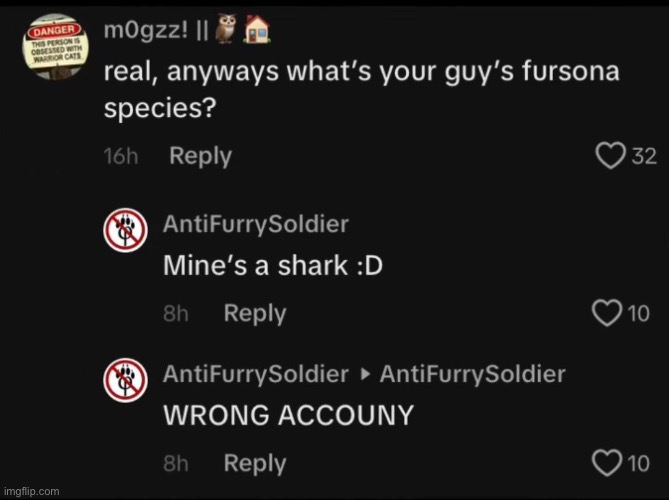669x500 pixels.
Task: Open AntiFurrySoldier username above "Mine's a shark"
Action: pos(256,224)
